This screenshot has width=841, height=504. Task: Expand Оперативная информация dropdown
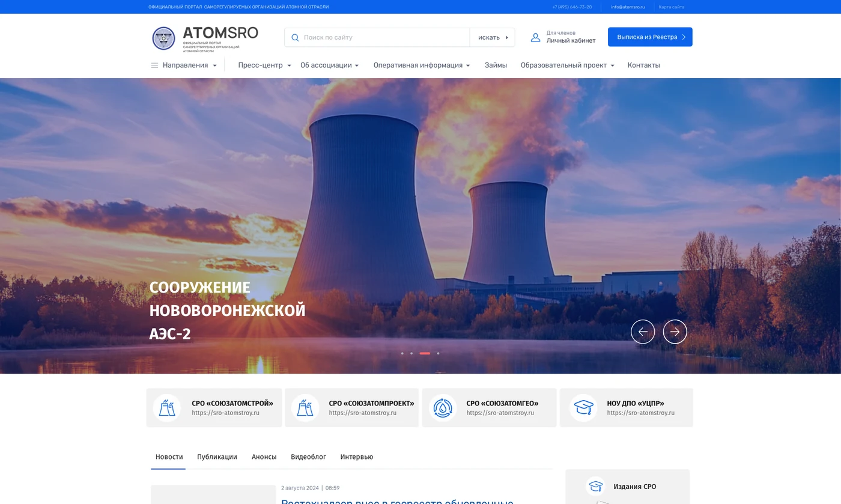(x=422, y=65)
